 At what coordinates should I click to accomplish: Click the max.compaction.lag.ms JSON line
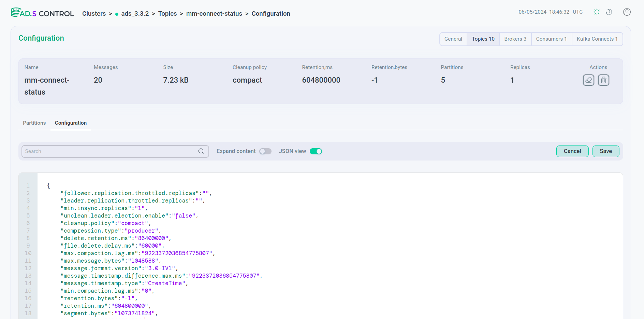[x=138, y=253]
